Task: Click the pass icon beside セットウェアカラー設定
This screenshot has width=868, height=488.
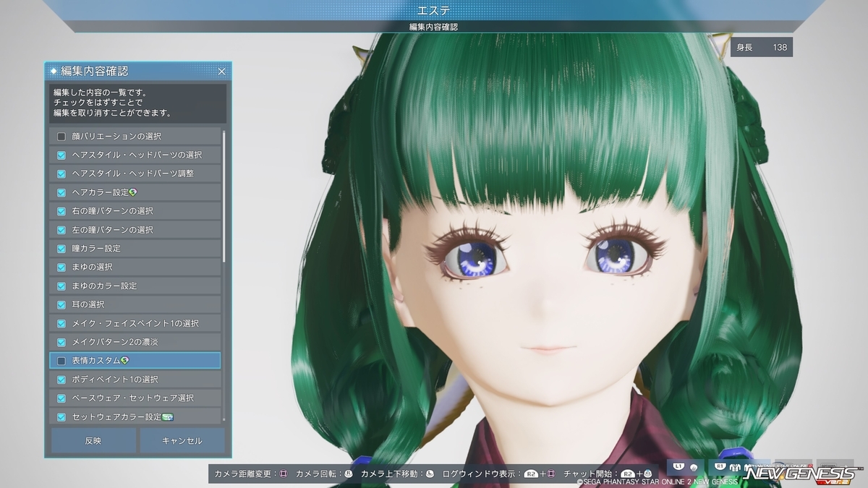Action: tap(167, 416)
